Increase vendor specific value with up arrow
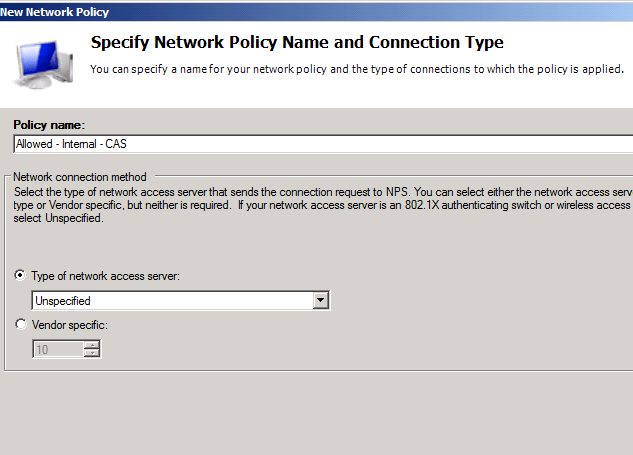This screenshot has height=455, width=633. pyautogui.click(x=92, y=345)
